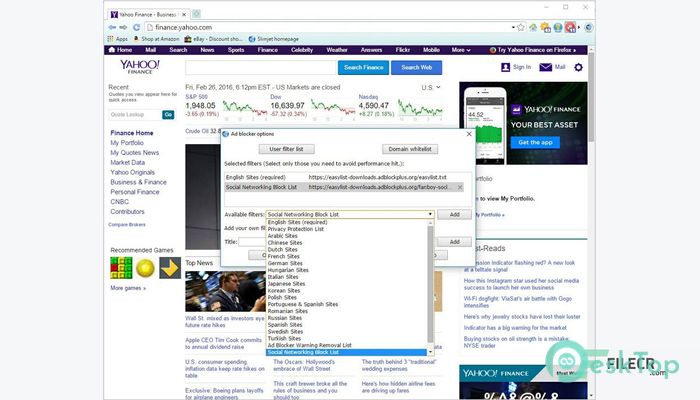Click the Home icon in Yahoo navigation bar
This screenshot has width=700, height=400.
click(x=112, y=50)
